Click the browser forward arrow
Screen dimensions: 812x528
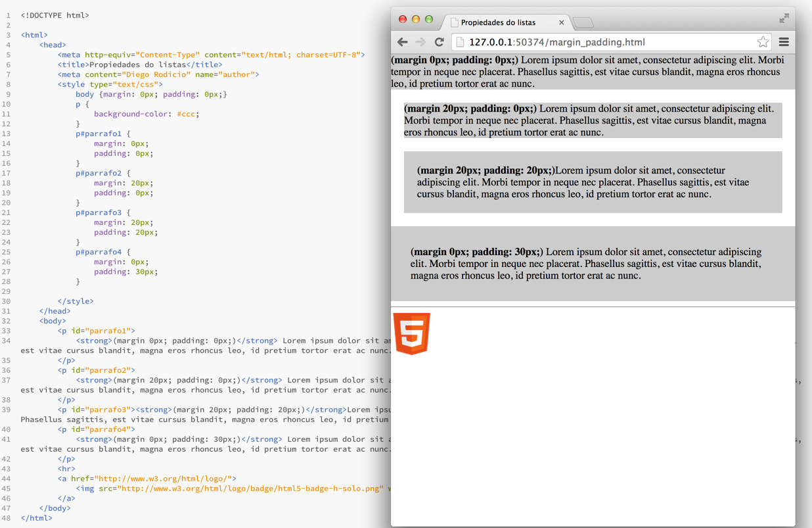(x=420, y=42)
